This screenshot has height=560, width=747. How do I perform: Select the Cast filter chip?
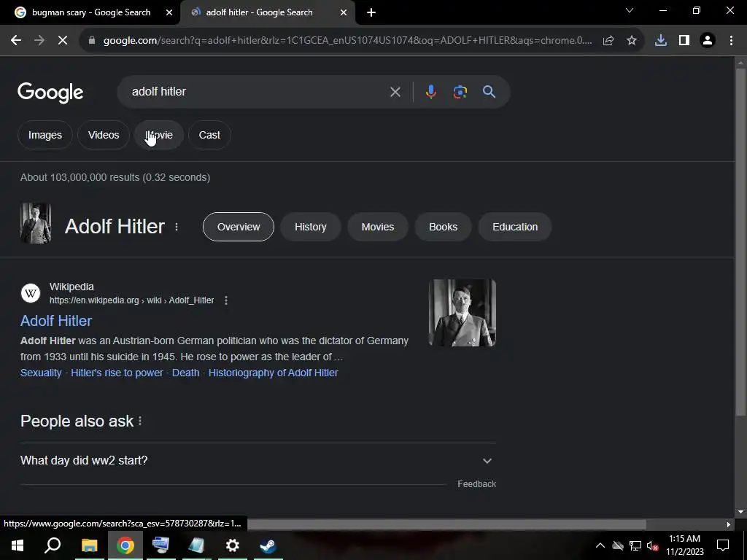coord(209,135)
